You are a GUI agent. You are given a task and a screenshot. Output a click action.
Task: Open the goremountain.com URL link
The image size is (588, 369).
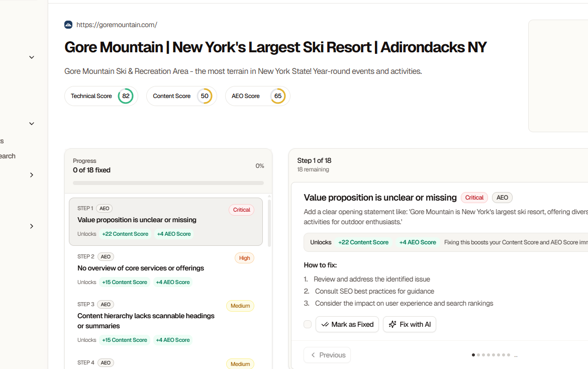point(117,25)
